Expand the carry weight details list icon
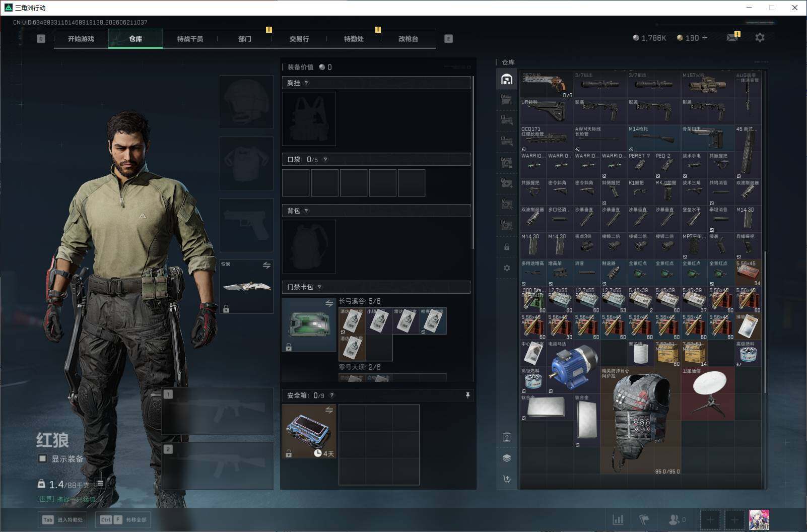Screen dimensions: 807x532 (x=100, y=483)
